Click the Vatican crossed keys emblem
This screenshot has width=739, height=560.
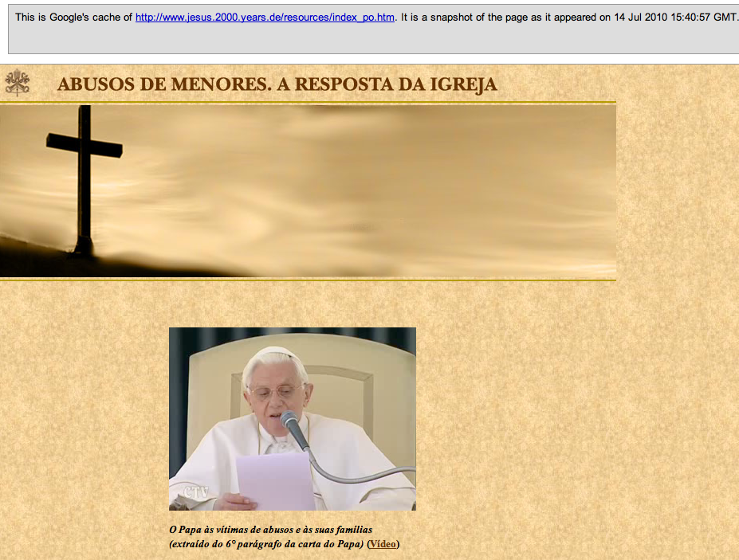(x=17, y=83)
